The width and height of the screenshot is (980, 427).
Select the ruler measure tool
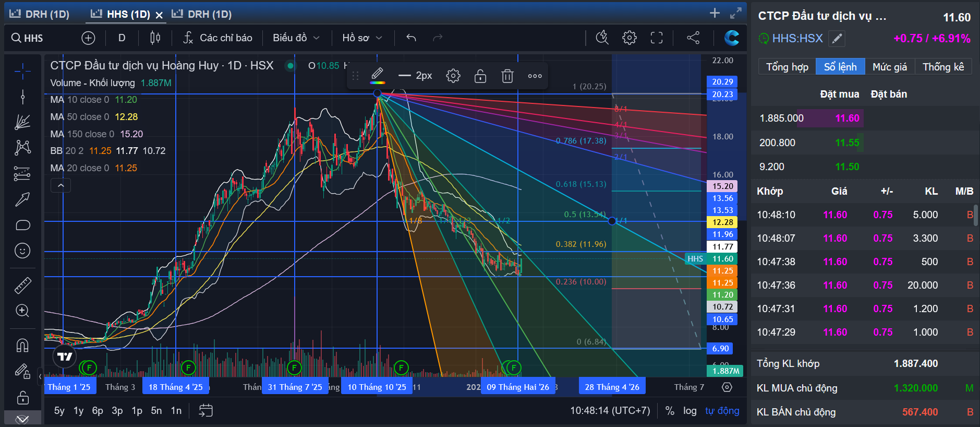coord(22,285)
